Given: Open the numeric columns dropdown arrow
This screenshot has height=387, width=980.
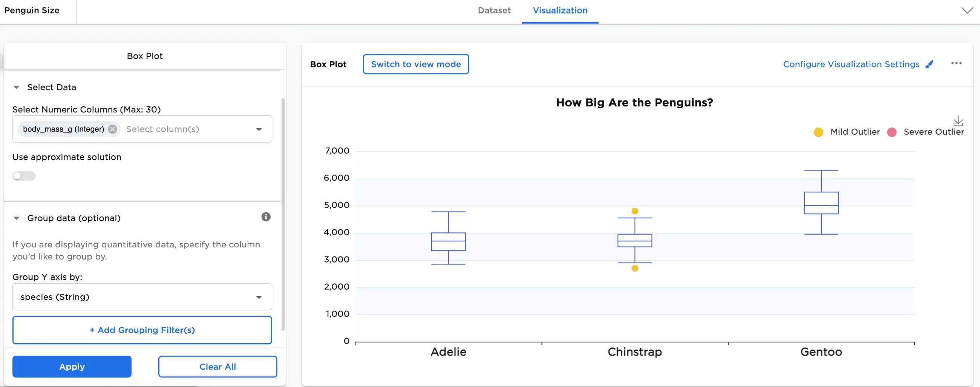Looking at the screenshot, I should pos(259,129).
